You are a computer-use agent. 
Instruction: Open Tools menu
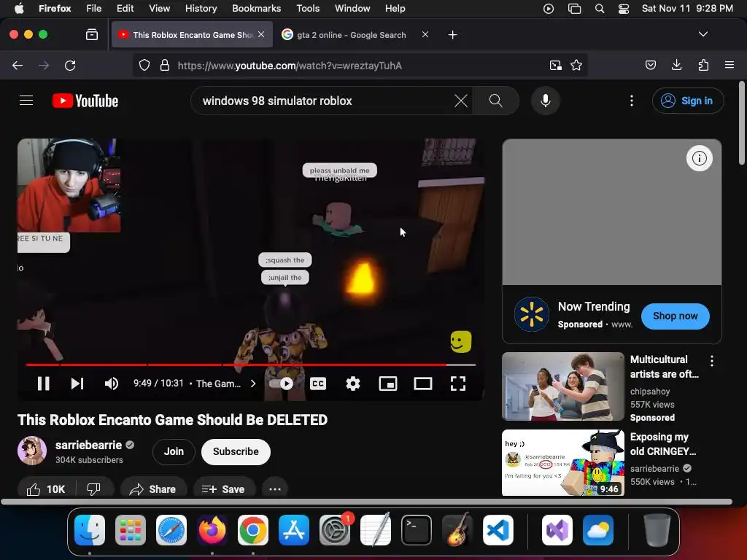coord(308,8)
